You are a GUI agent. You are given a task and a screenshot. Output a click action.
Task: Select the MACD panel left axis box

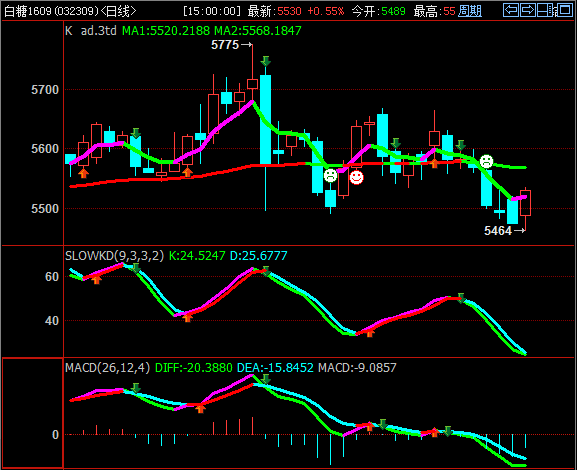pyautogui.click(x=32, y=413)
